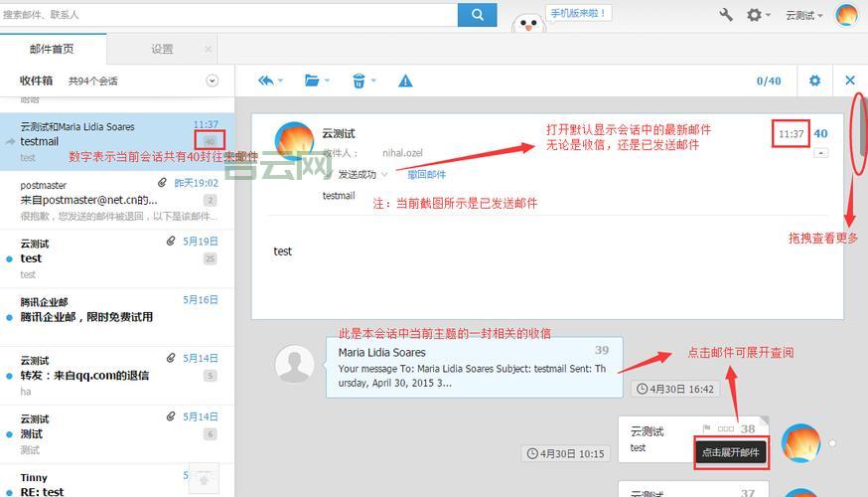
Task: Expand the 发送成功 status chevron
Action: click(385, 175)
